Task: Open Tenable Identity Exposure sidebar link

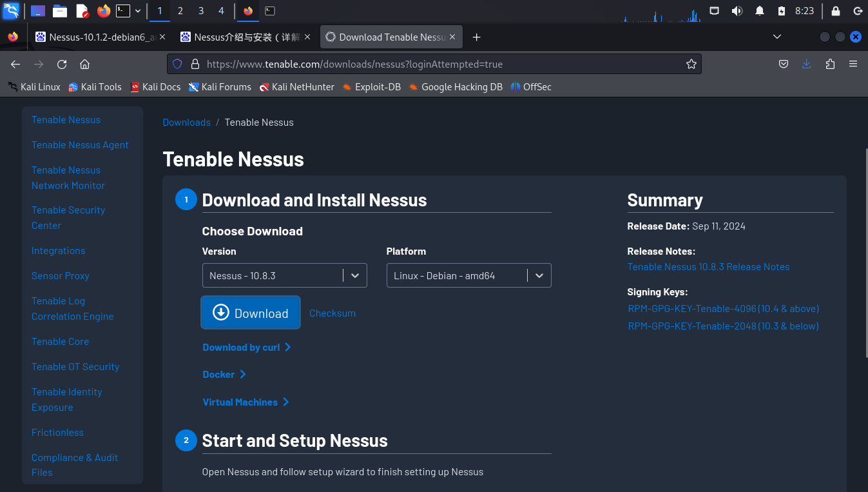Action: pos(66,400)
